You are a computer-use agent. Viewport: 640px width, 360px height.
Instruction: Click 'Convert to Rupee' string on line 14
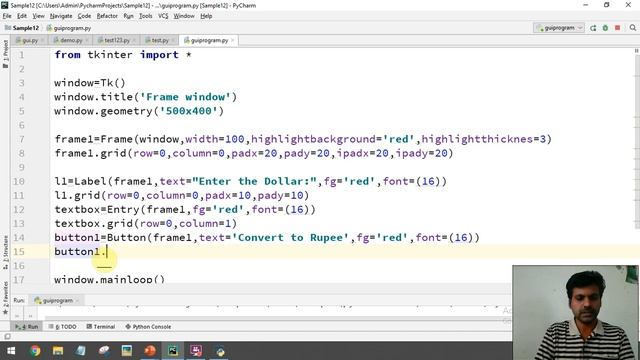click(290, 238)
